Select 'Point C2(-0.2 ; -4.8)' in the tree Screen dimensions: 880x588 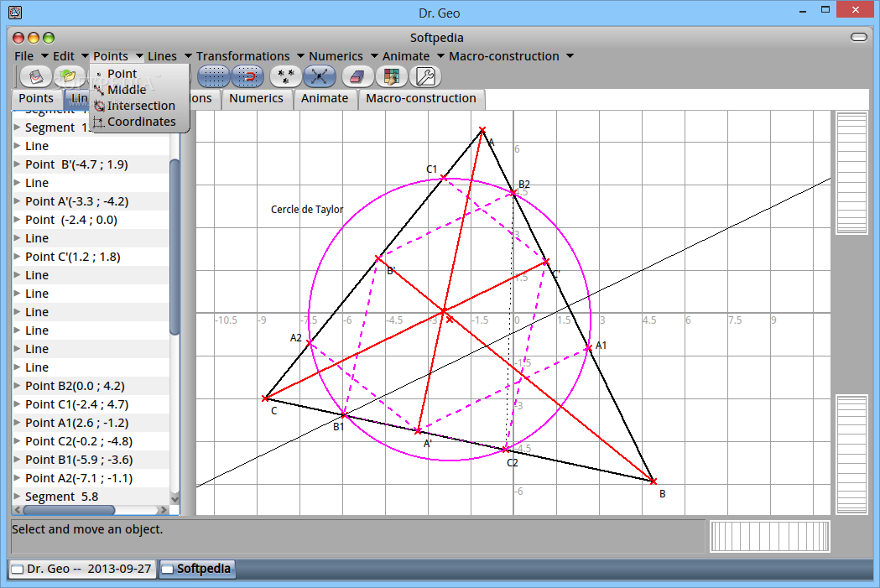pos(79,441)
